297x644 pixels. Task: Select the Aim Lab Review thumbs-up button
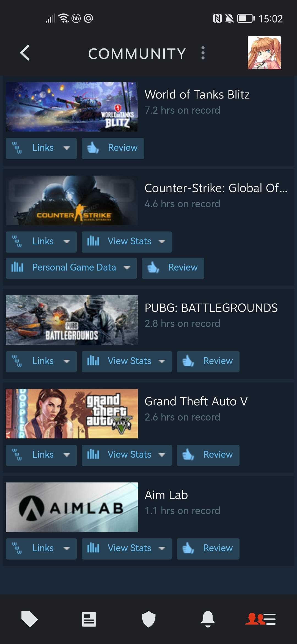(x=208, y=549)
